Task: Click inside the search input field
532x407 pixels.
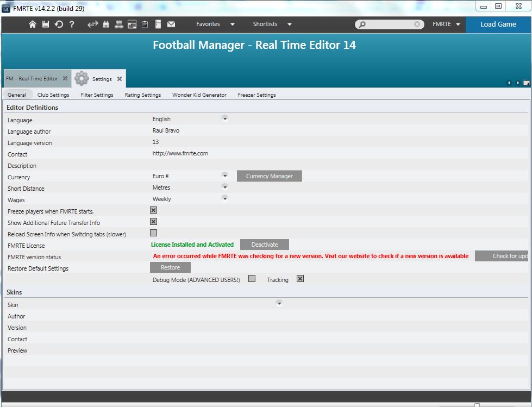Action: pos(390,24)
